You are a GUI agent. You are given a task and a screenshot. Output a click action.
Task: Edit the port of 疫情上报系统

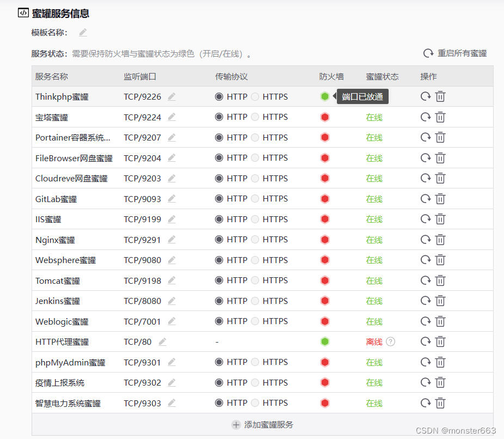pyautogui.click(x=171, y=383)
